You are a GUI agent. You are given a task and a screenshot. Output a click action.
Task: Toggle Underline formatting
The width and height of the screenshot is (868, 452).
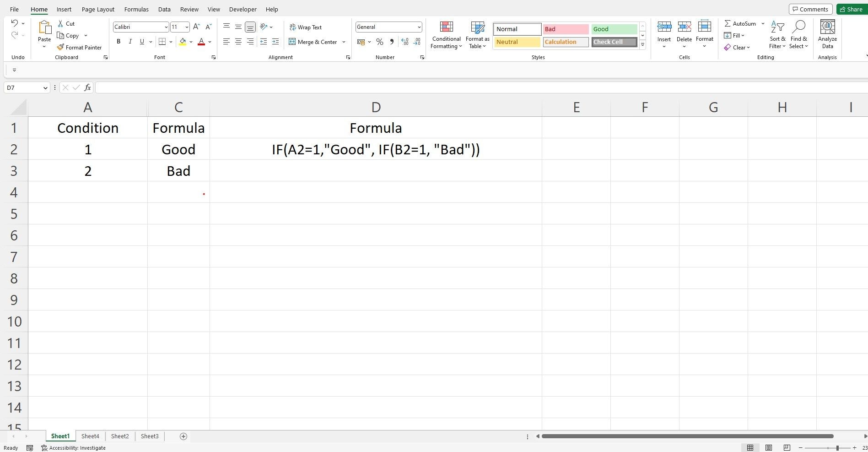142,42
